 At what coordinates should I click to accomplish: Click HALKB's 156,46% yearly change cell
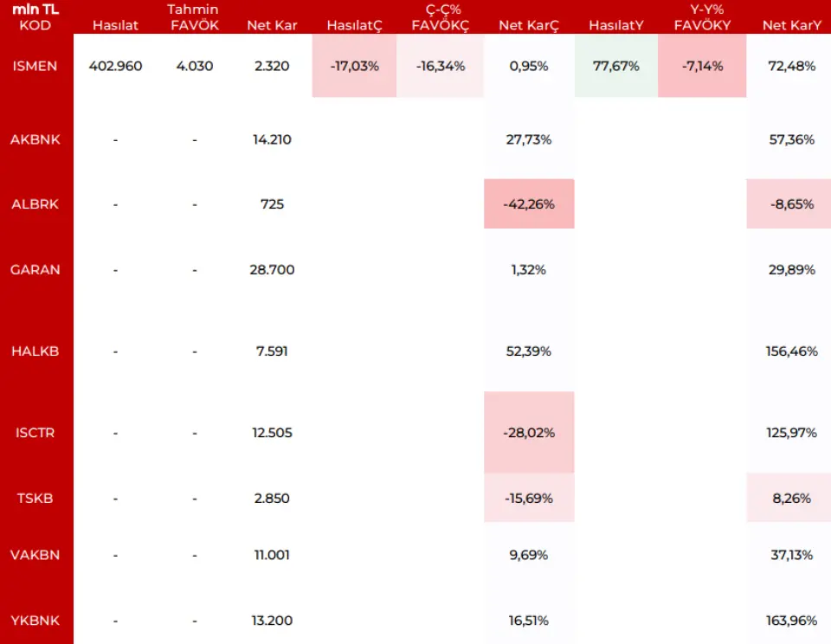pos(791,351)
